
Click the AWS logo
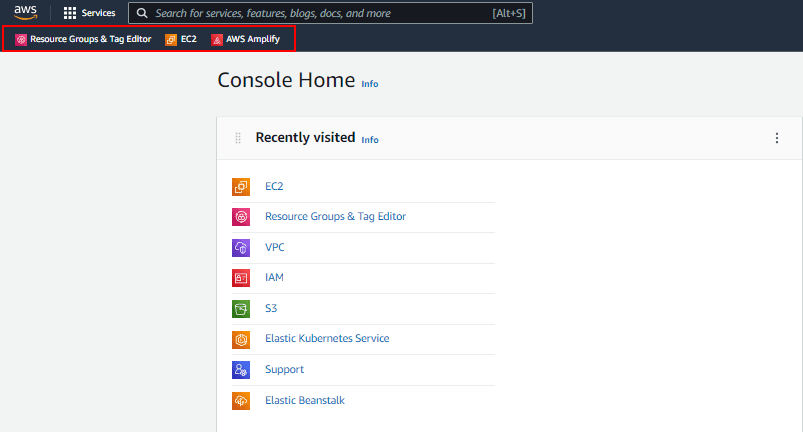tap(26, 12)
